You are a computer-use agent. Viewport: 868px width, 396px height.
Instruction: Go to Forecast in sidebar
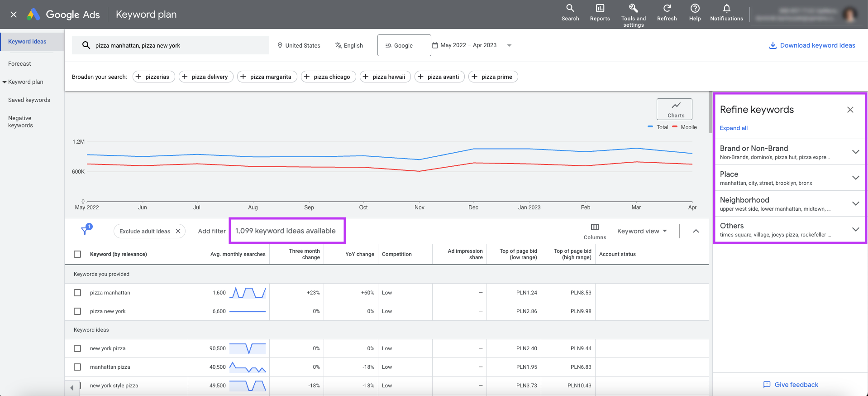point(19,64)
